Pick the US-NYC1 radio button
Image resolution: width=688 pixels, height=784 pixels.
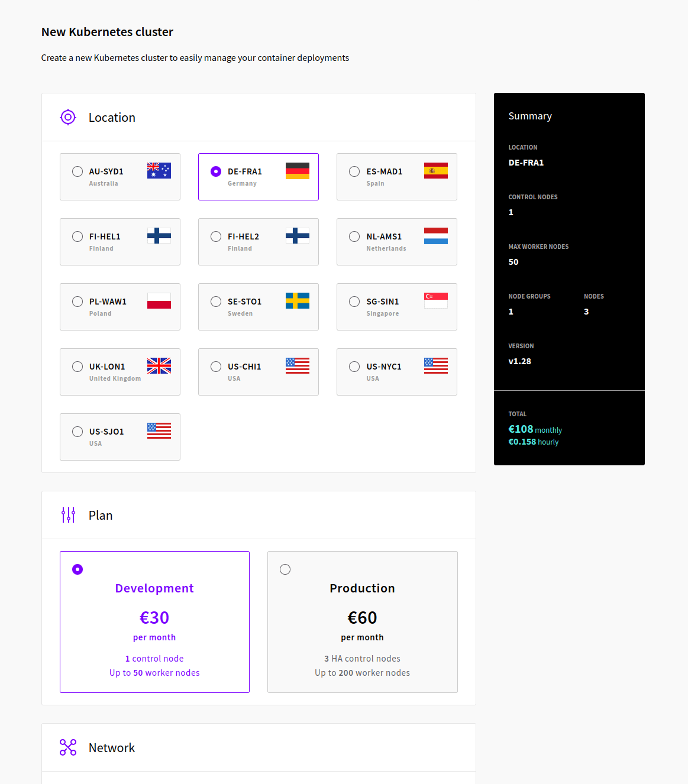click(354, 367)
